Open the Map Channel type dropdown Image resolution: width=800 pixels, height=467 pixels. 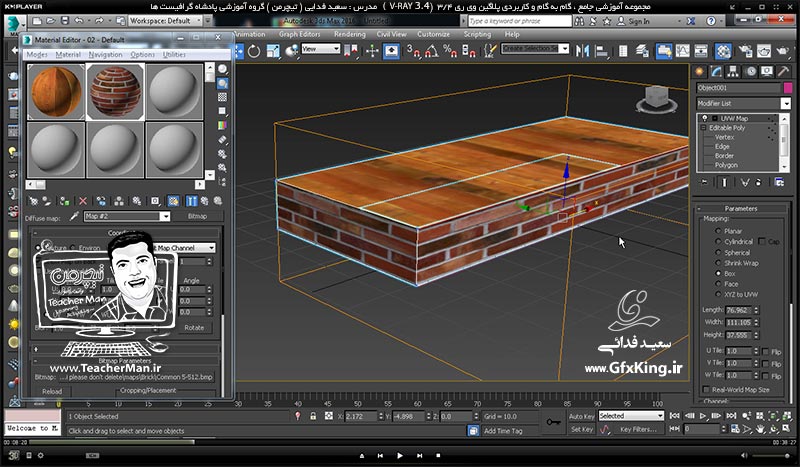(185, 248)
